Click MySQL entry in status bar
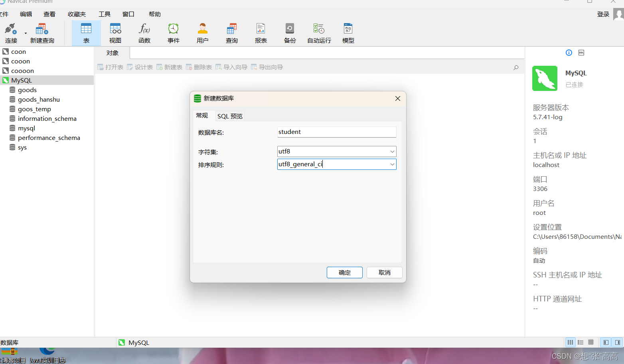Screen dimensions: 624x364 point(134,343)
